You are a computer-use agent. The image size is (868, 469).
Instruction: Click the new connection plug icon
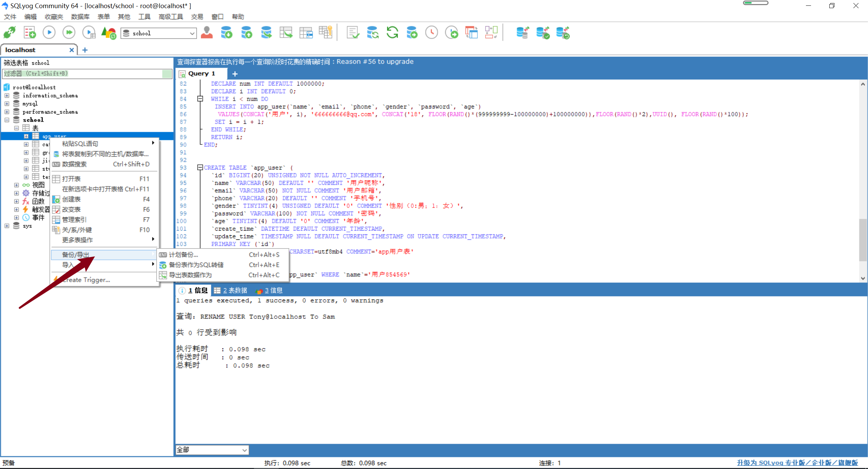click(9, 33)
